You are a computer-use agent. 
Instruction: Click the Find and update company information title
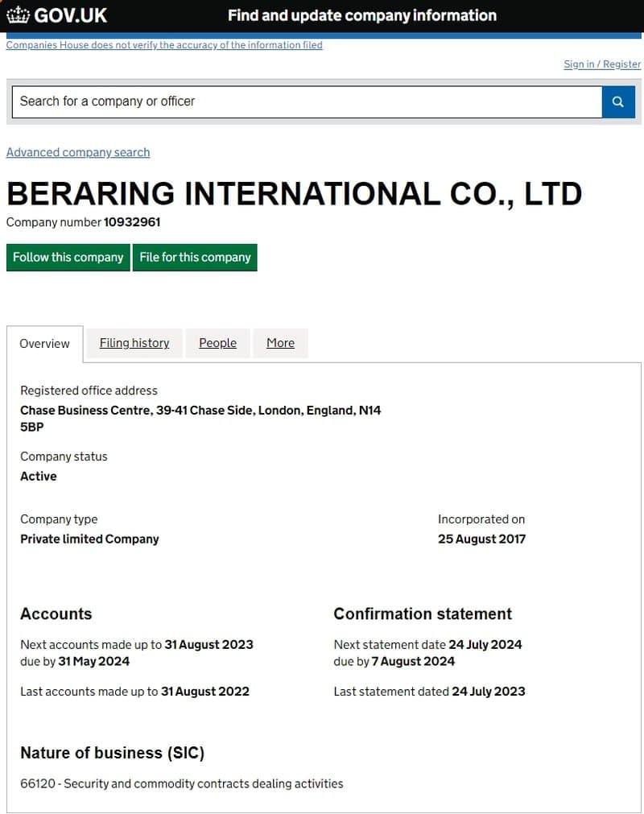click(x=361, y=15)
